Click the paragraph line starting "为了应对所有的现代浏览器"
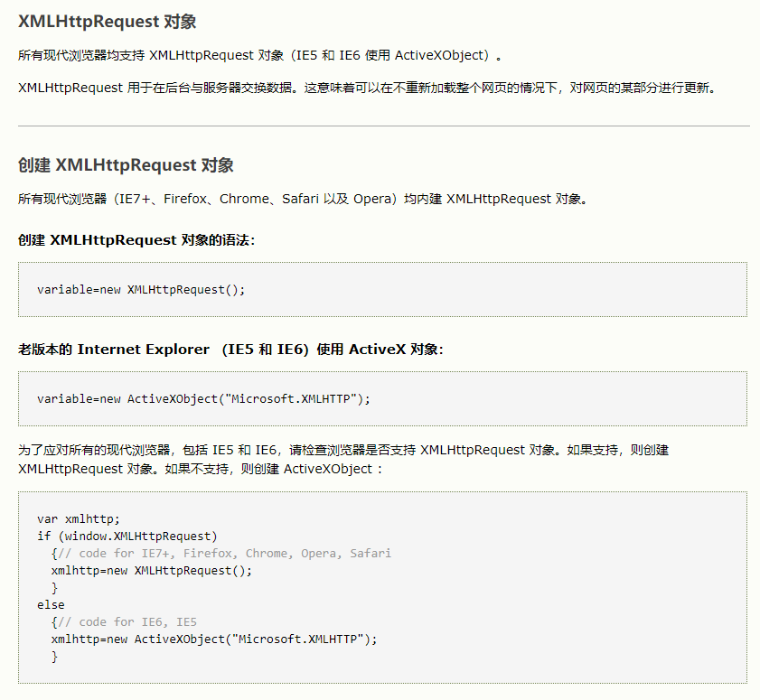 point(343,451)
